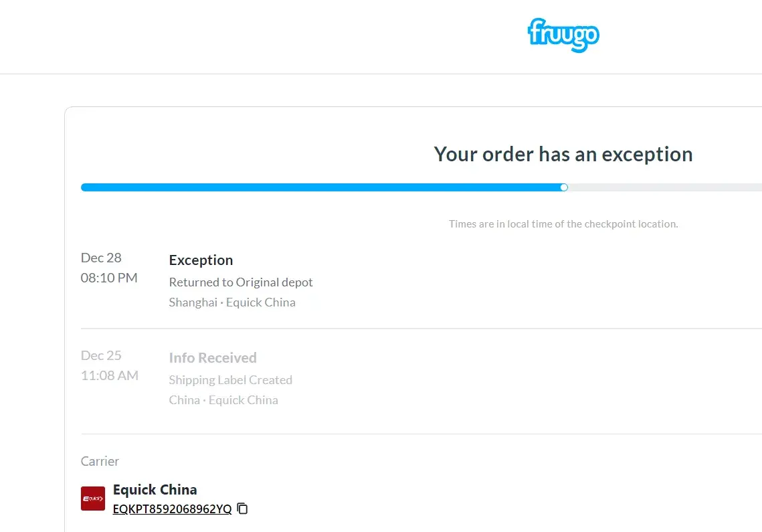Click the Dec 25 checkpoint date
The width and height of the screenshot is (762, 532).
click(x=101, y=355)
